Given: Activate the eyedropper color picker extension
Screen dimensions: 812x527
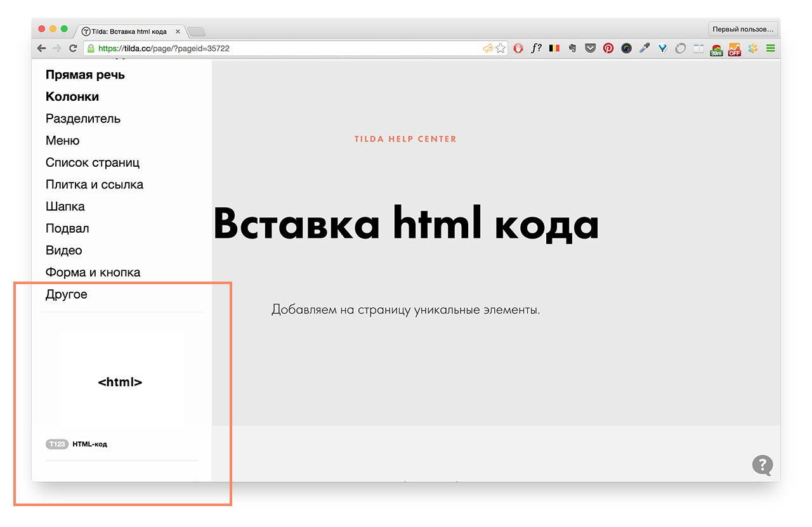Looking at the screenshot, I should click(645, 48).
